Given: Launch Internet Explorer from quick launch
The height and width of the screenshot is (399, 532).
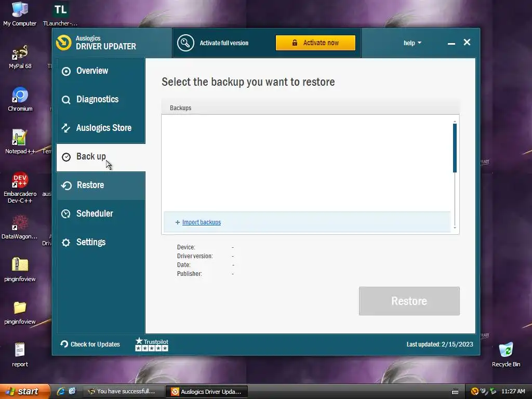Looking at the screenshot, I should pyautogui.click(x=61, y=391).
